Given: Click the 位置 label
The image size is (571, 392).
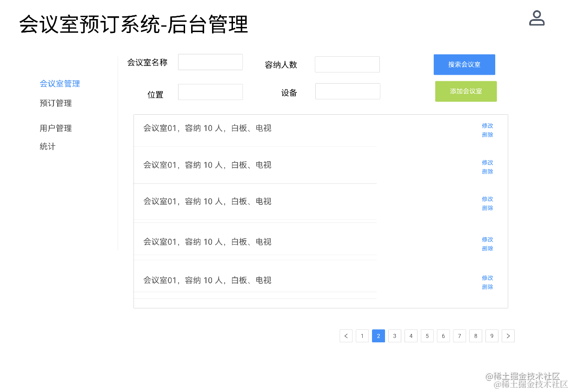Looking at the screenshot, I should coord(155,95).
